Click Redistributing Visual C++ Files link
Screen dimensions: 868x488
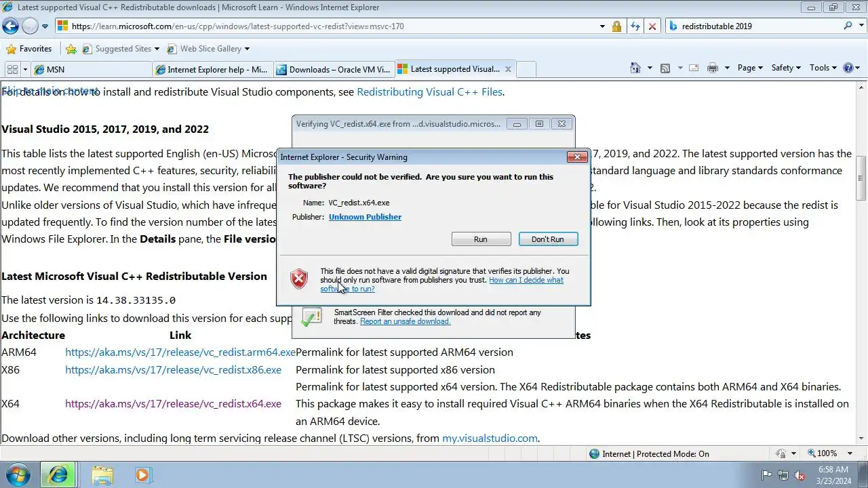pyautogui.click(x=429, y=92)
